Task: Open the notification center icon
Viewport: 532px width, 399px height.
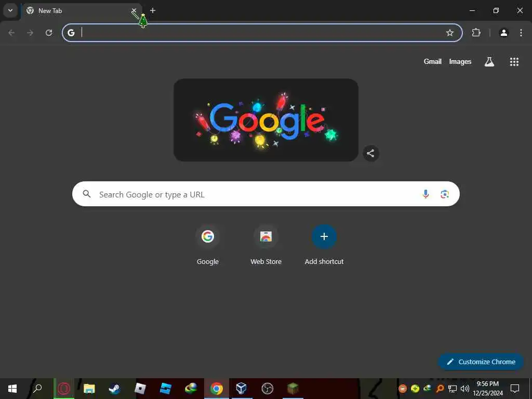Action: pyautogui.click(x=515, y=389)
